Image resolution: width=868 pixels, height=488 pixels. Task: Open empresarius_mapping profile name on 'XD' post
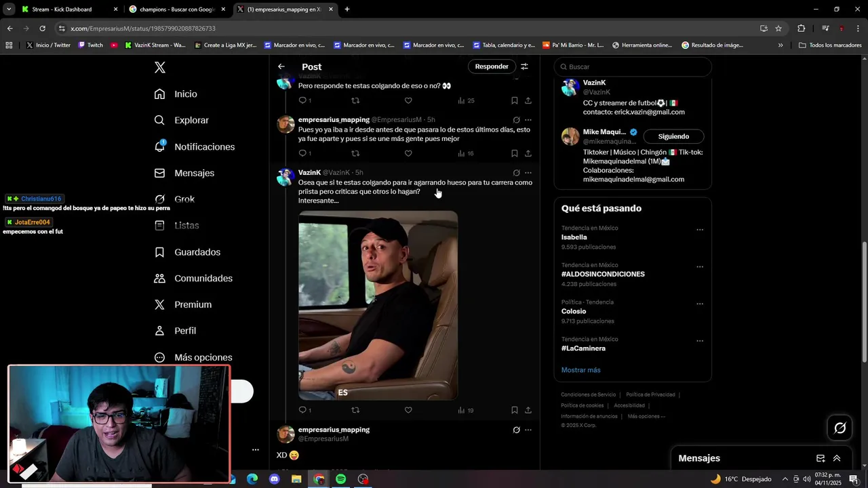[x=334, y=430]
